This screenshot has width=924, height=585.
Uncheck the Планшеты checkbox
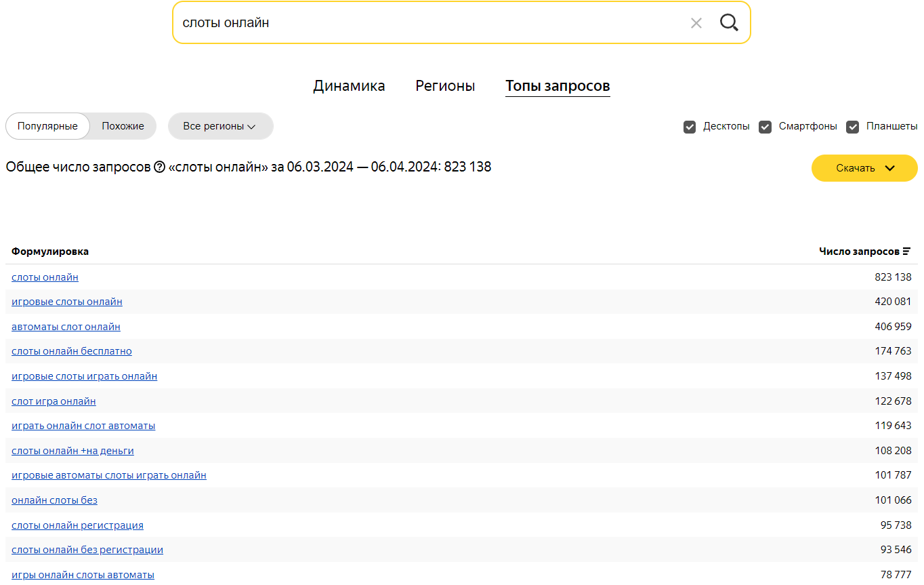point(853,127)
